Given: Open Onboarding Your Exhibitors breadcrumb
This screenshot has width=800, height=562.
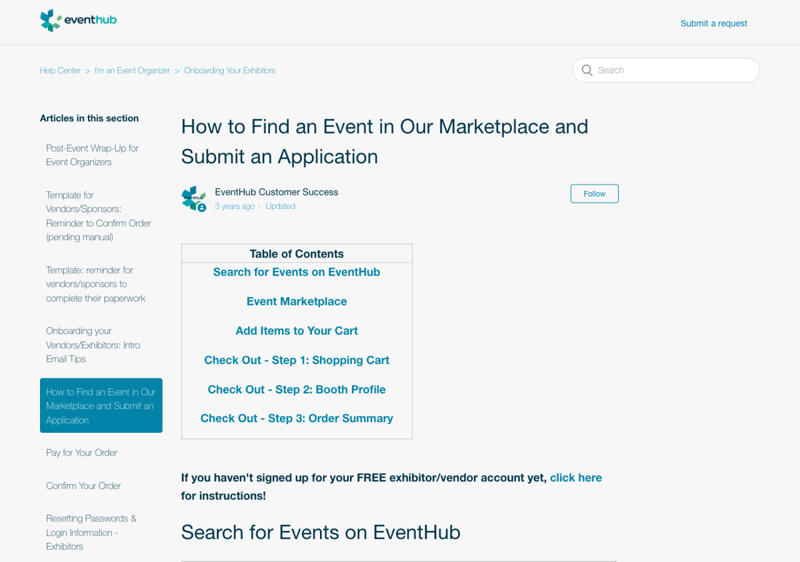Looking at the screenshot, I should [230, 70].
